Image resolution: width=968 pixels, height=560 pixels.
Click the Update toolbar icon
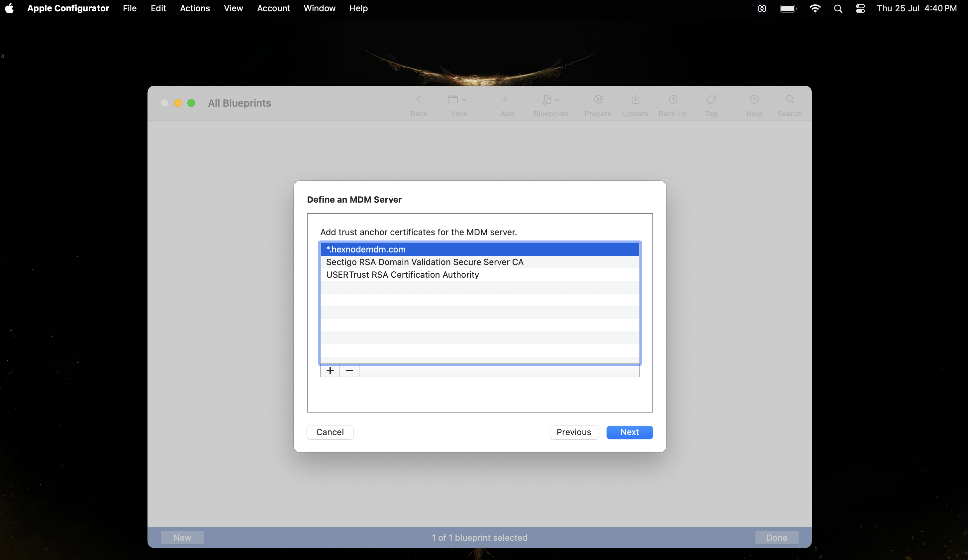click(x=635, y=100)
